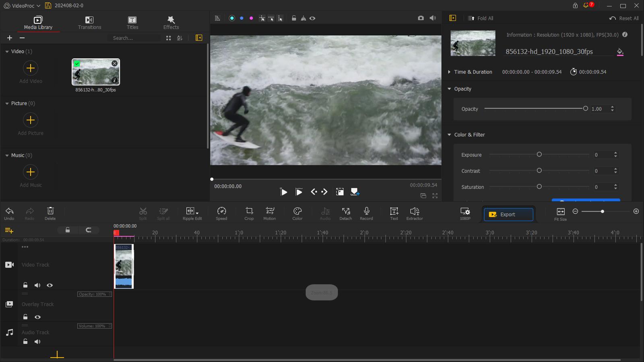Click the Export button
The height and width of the screenshot is (362, 644).
[508, 214]
